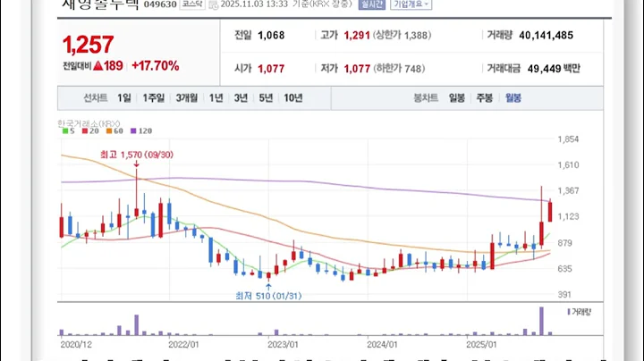Screen dimensions: 644x361
Task: Click the 2025/01 axis label
Action: point(481,345)
